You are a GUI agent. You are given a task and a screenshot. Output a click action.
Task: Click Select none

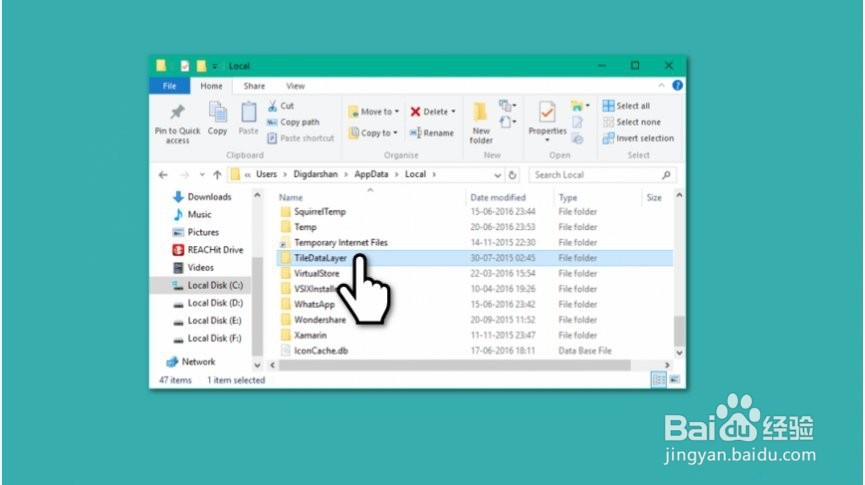point(632,122)
